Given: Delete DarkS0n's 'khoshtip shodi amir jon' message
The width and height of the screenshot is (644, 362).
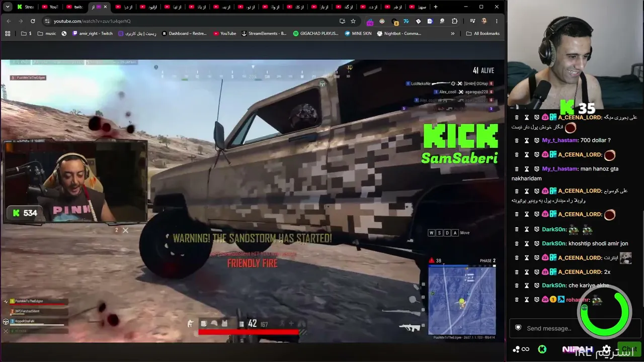Looking at the screenshot, I should [517, 243].
